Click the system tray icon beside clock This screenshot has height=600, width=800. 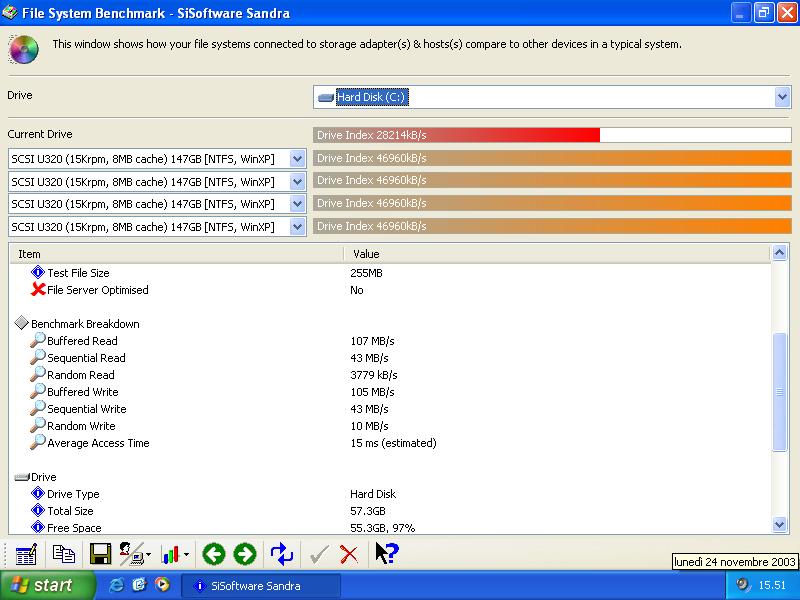pyautogui.click(x=743, y=585)
